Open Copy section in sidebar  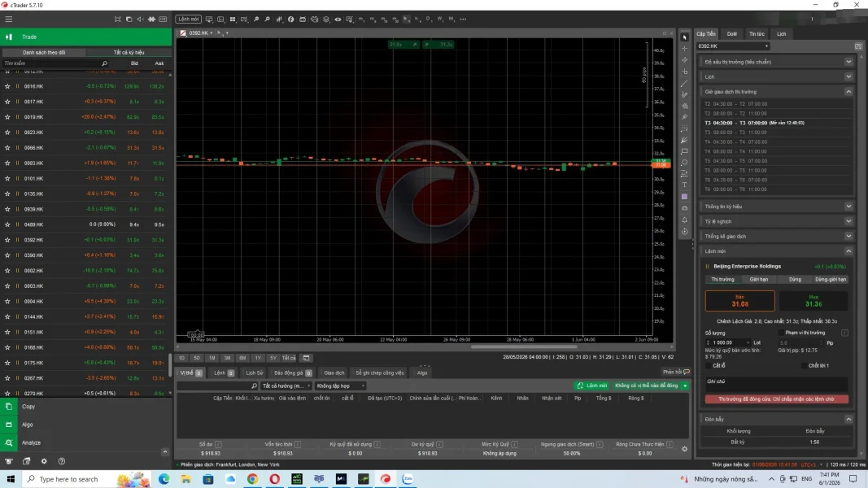[x=85, y=406]
